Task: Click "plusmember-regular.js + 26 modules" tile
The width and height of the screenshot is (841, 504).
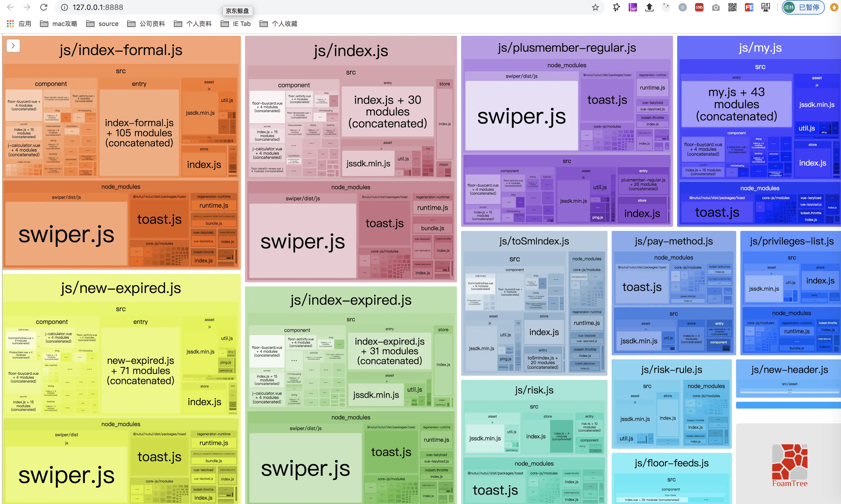Action: (x=643, y=184)
